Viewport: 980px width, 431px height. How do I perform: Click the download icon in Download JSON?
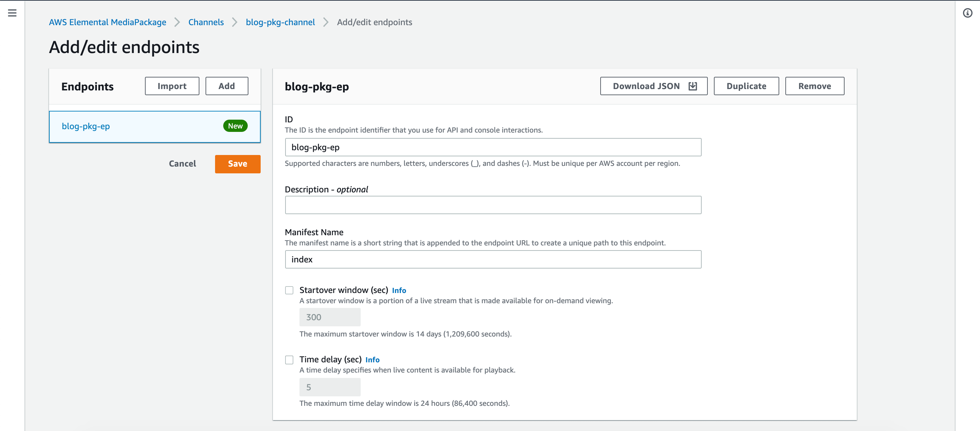(693, 86)
